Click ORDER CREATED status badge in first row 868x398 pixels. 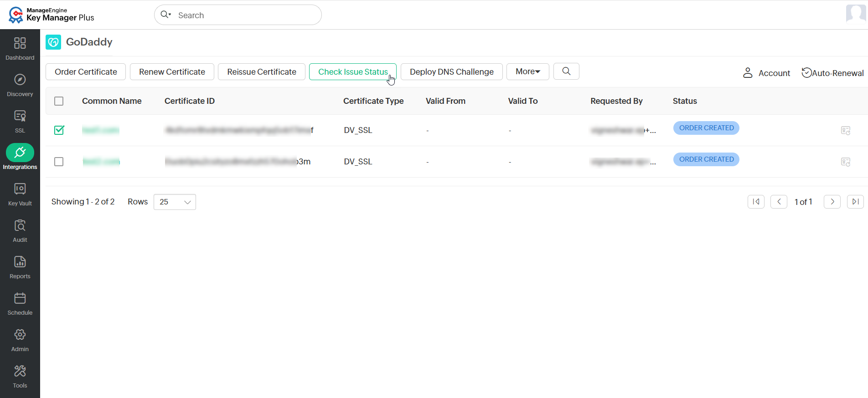706,128
